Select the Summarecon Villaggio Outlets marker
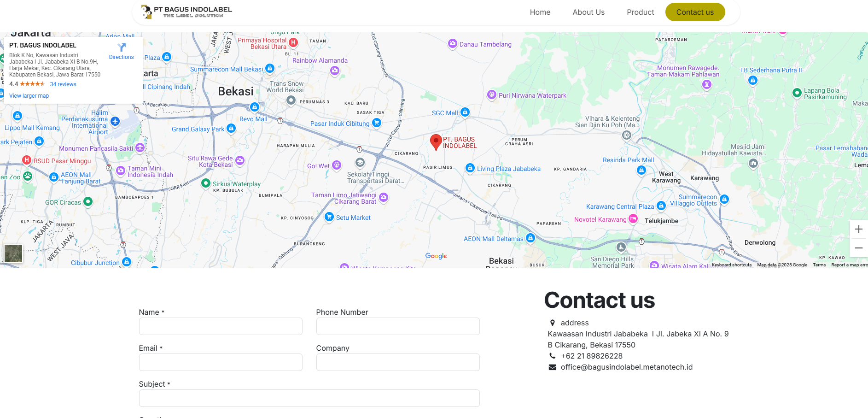Image resolution: width=868 pixels, height=418 pixels. [x=724, y=199]
